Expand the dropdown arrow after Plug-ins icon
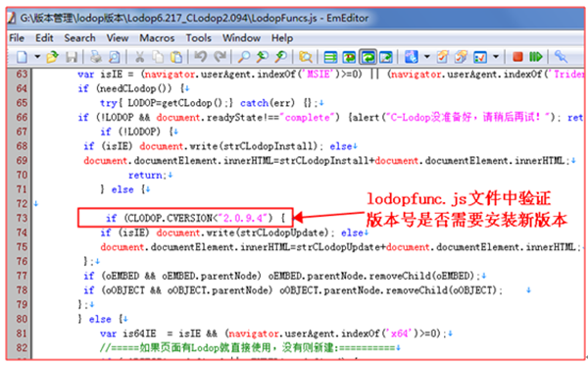This screenshot has height=365, width=588. click(426, 57)
